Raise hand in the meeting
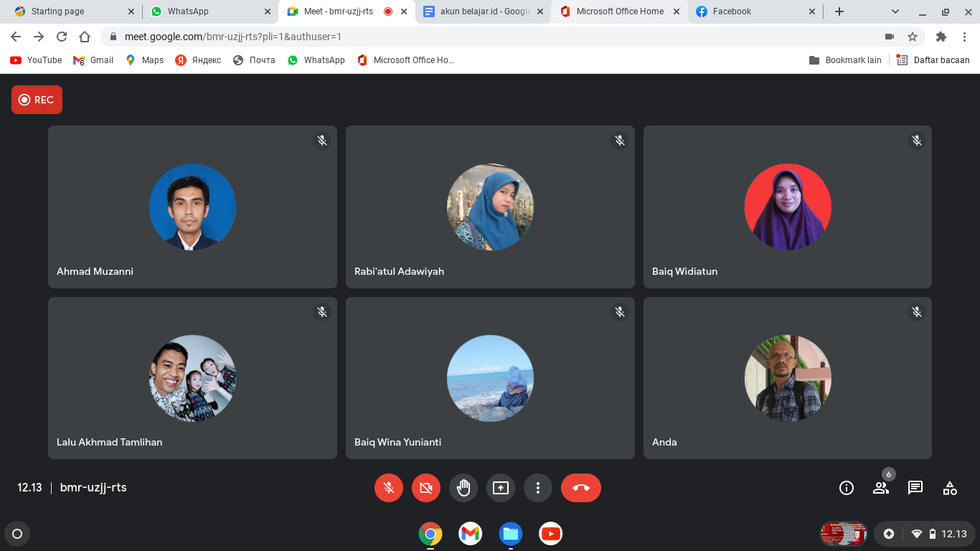The width and height of the screenshot is (980, 551). (463, 488)
